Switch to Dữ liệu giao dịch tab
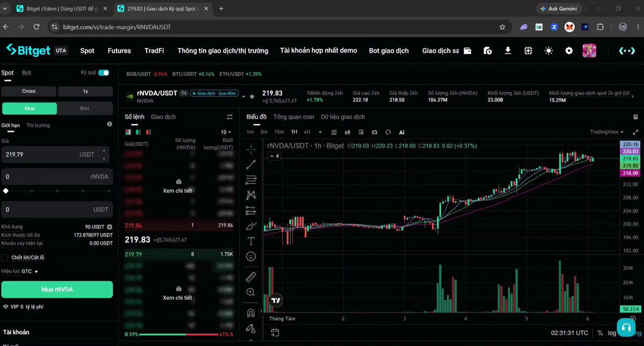Viewport: 644px width, 346px height. point(343,117)
